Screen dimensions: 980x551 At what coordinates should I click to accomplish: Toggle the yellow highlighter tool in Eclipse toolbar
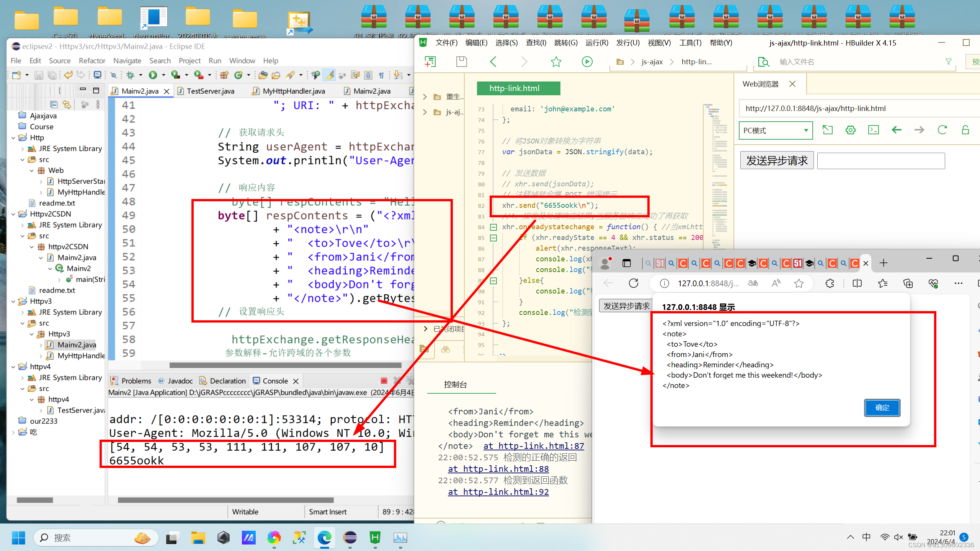[x=329, y=75]
